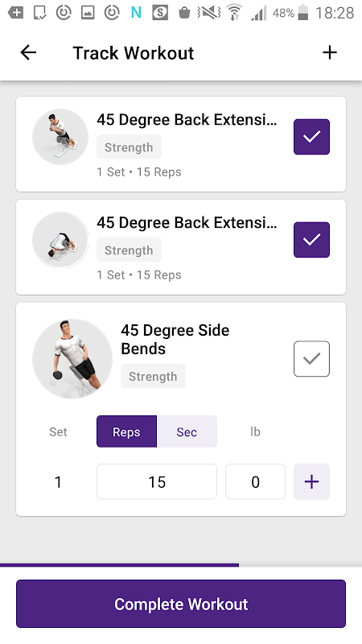
Task: Edit the reps field showing 15
Action: (x=157, y=481)
